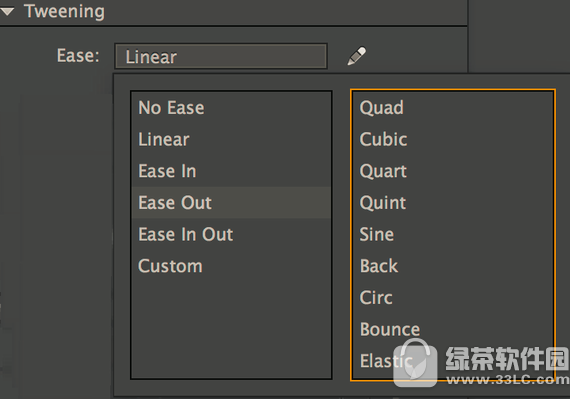Viewport: 570px width, 399px height.
Task: Select No Ease from the list
Action: tap(231, 108)
